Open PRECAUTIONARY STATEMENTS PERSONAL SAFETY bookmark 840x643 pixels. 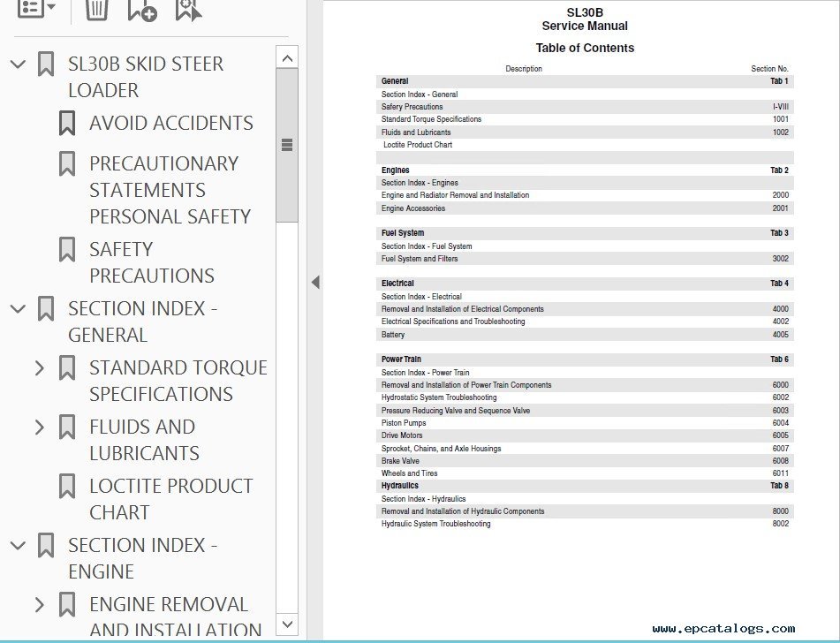170,190
